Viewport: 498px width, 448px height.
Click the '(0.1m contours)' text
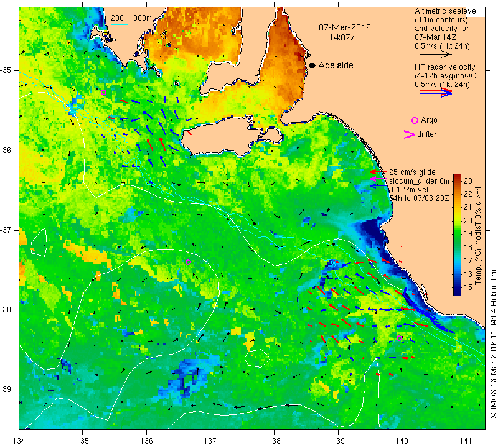click(x=441, y=20)
